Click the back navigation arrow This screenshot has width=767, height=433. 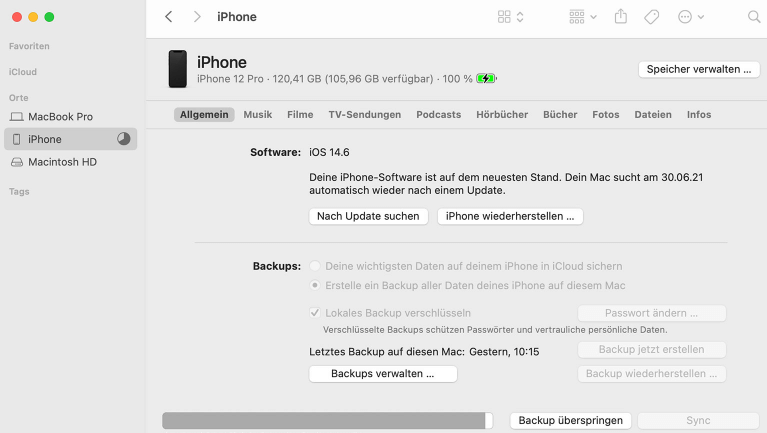(x=168, y=17)
